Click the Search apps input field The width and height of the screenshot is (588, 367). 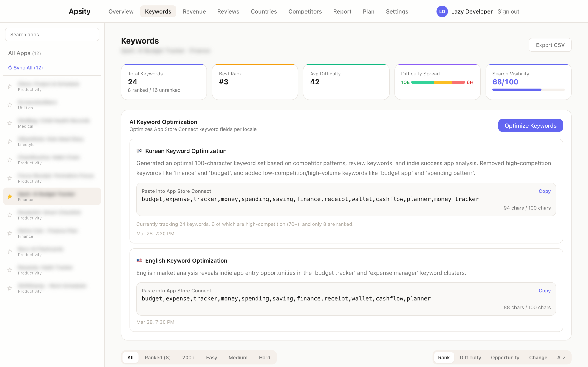point(52,34)
